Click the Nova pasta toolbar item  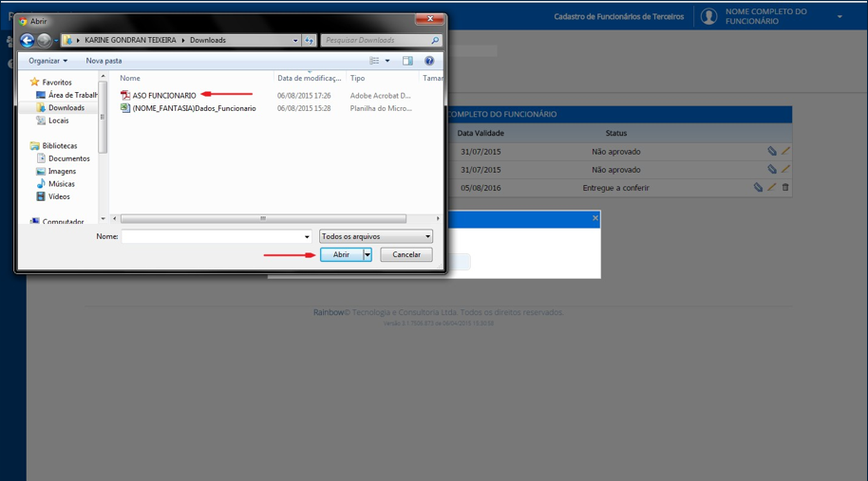click(x=104, y=61)
